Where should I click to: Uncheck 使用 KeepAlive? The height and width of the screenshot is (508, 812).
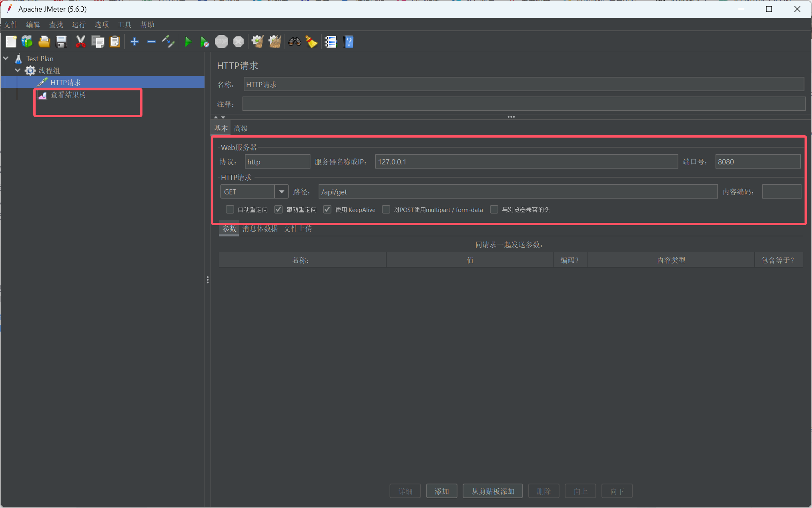point(327,209)
